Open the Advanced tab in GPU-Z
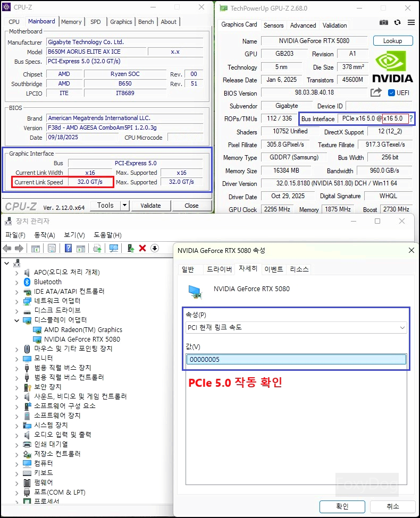 tap(303, 26)
